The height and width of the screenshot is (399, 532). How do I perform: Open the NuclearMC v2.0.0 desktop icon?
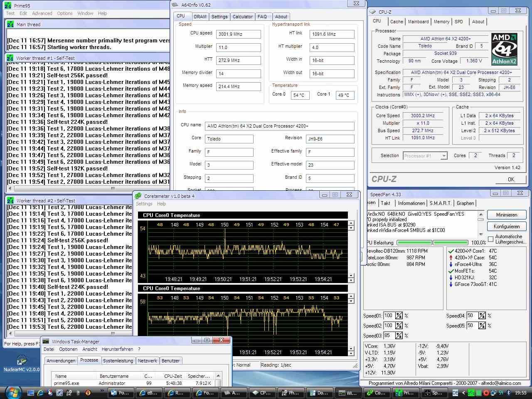[21, 361]
